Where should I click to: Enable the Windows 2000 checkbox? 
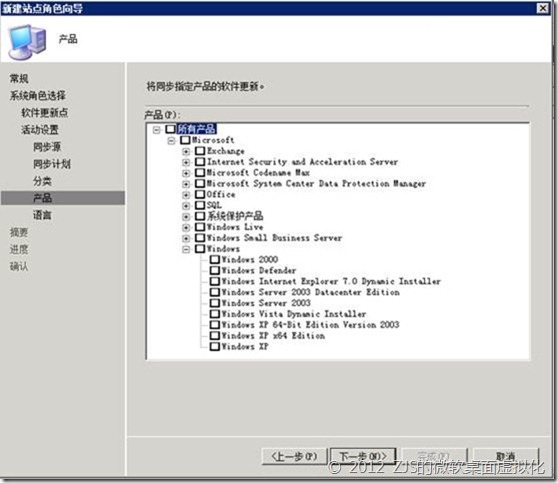(x=215, y=259)
